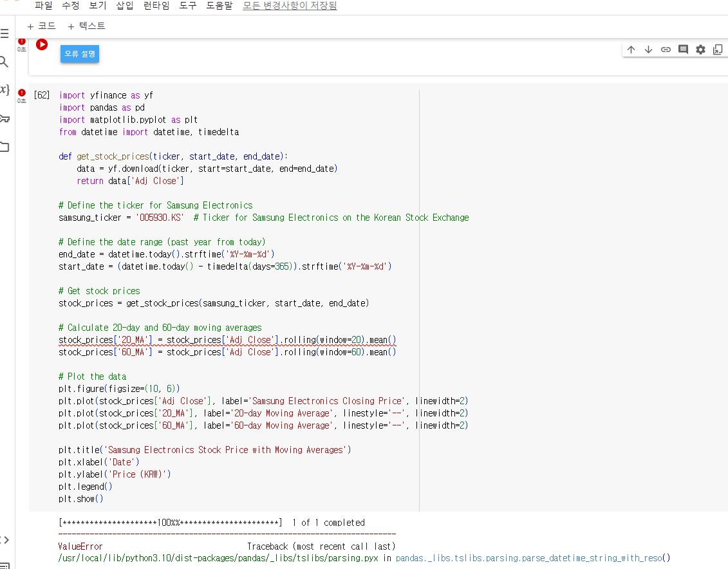Open the search sidebar magnifier icon
Image resolution: width=728 pixels, height=569 pixels.
4,62
